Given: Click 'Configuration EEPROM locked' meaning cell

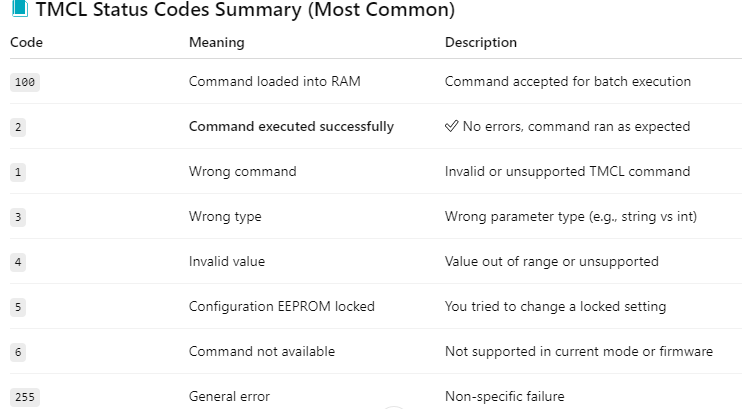Looking at the screenshot, I should click(x=281, y=307).
